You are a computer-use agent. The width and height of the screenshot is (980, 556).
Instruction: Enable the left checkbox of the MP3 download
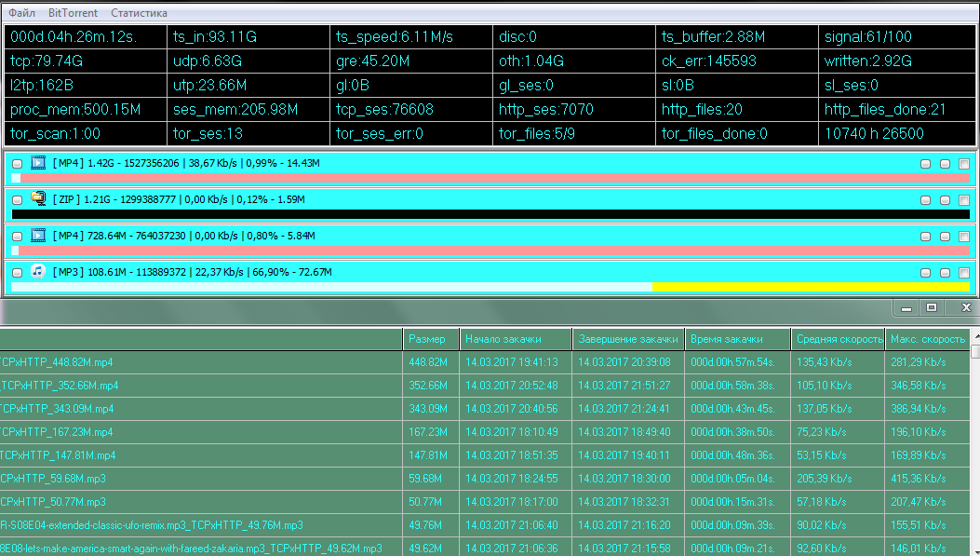pos(17,273)
